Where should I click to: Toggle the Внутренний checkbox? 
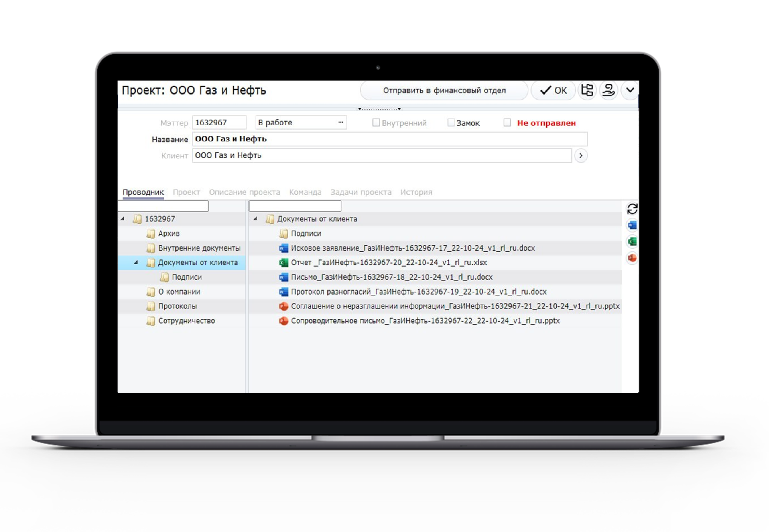376,123
